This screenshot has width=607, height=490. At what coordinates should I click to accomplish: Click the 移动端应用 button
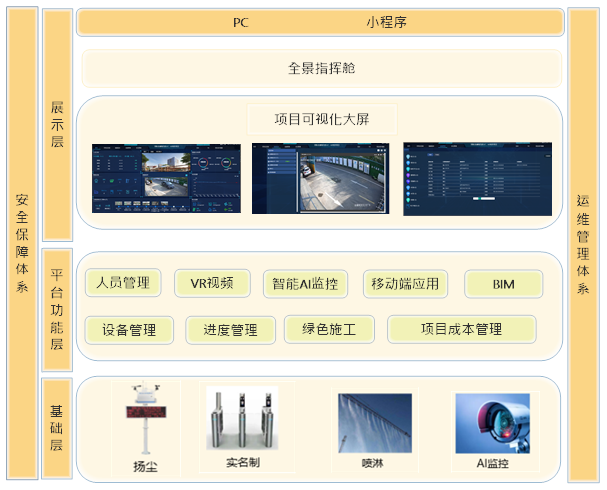[405, 284]
